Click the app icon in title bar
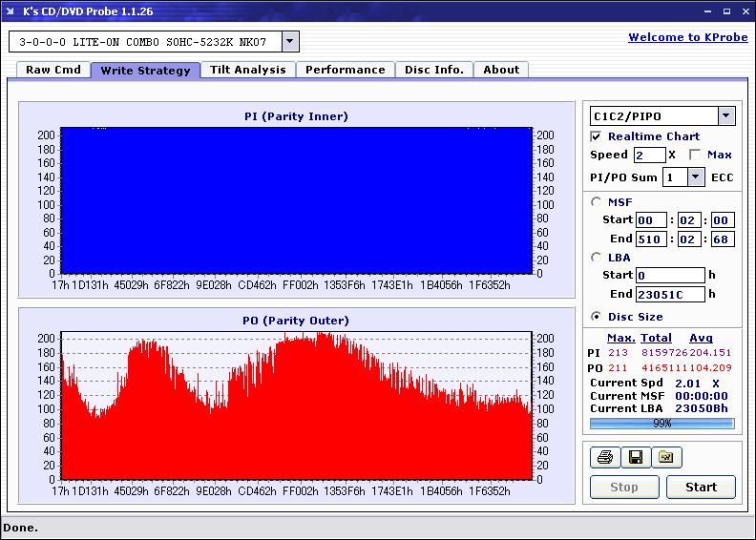This screenshot has height=540, width=756. pos(11,10)
